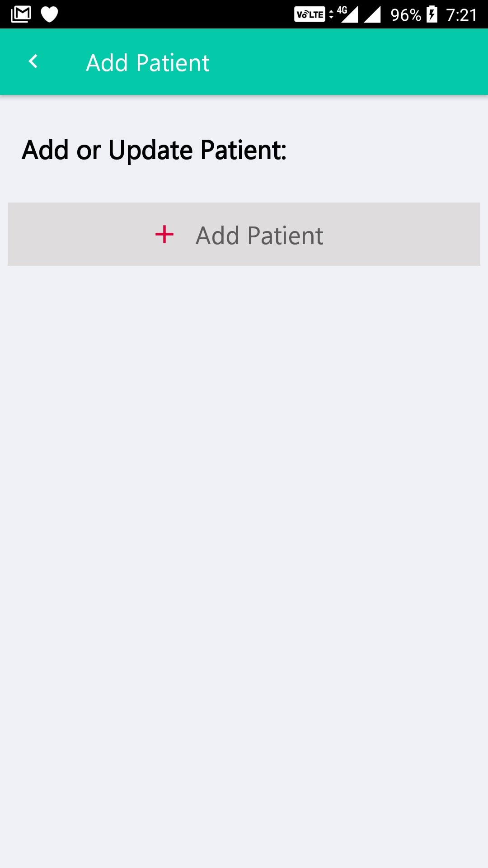Tap the empty area below Add Patient
Viewport: 488px width, 868px height.
point(244,565)
